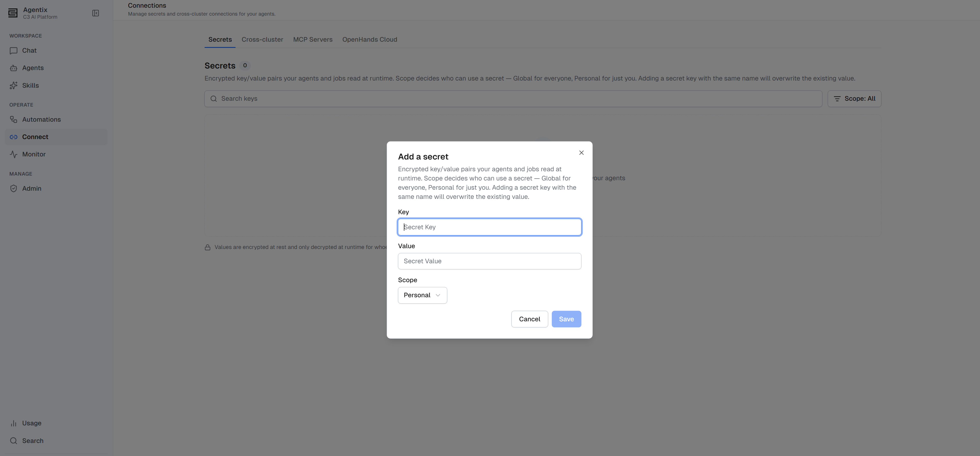Open the OpenHands Cloud tab
Screen dimensions: 980x456
369,40
